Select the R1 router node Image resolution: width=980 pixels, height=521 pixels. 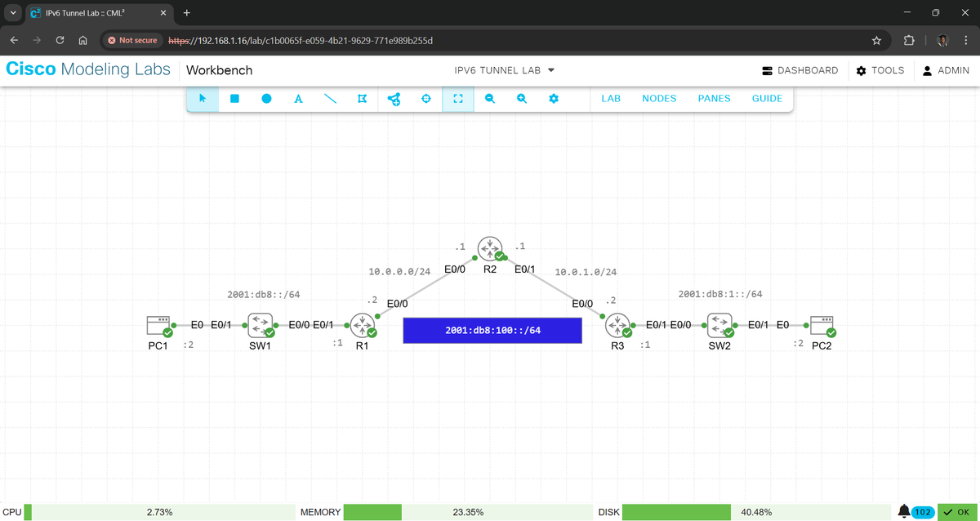(363, 326)
